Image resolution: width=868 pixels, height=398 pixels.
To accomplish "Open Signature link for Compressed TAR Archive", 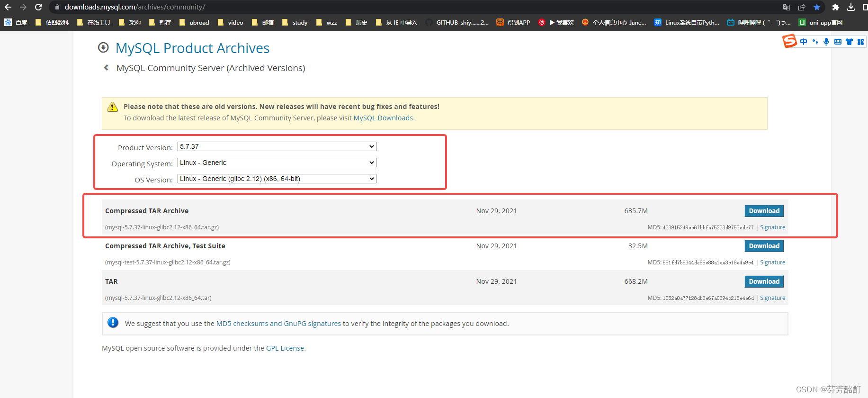I will click(x=772, y=227).
